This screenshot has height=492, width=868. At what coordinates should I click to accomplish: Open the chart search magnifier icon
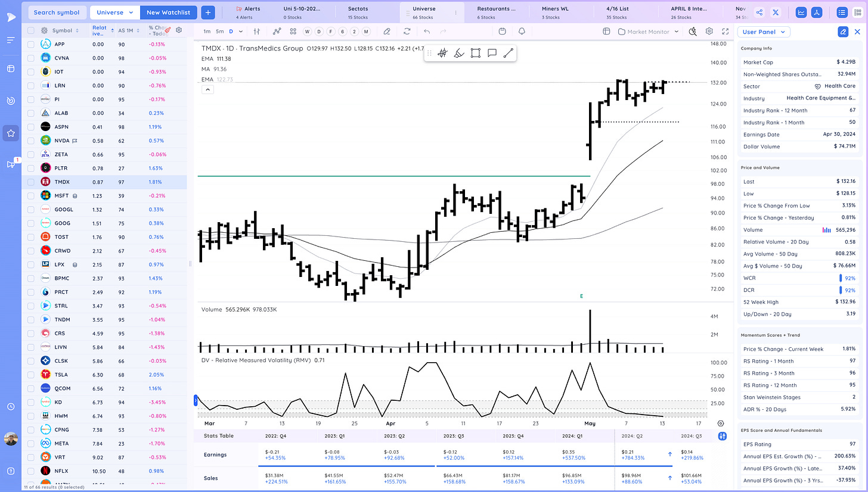pyautogui.click(x=693, y=32)
